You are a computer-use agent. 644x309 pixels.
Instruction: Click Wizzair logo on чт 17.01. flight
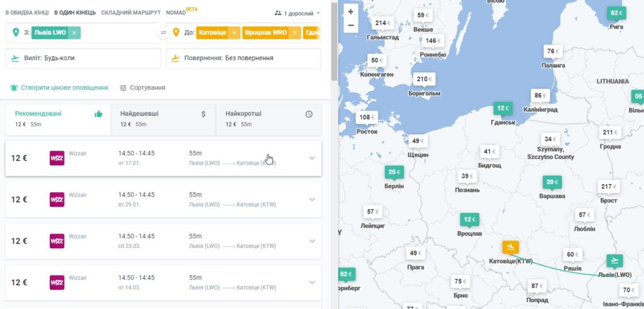[x=57, y=158]
